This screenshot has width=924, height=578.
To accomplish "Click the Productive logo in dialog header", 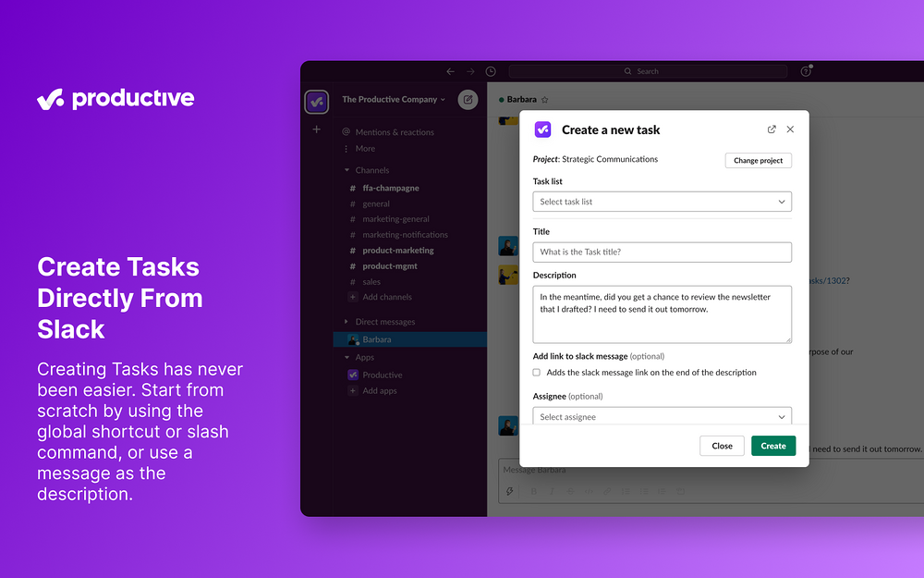I will coord(542,129).
